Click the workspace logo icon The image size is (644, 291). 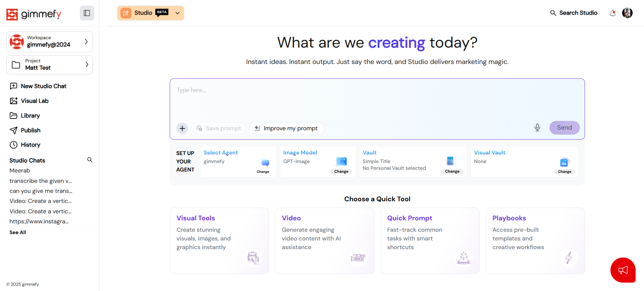17,42
